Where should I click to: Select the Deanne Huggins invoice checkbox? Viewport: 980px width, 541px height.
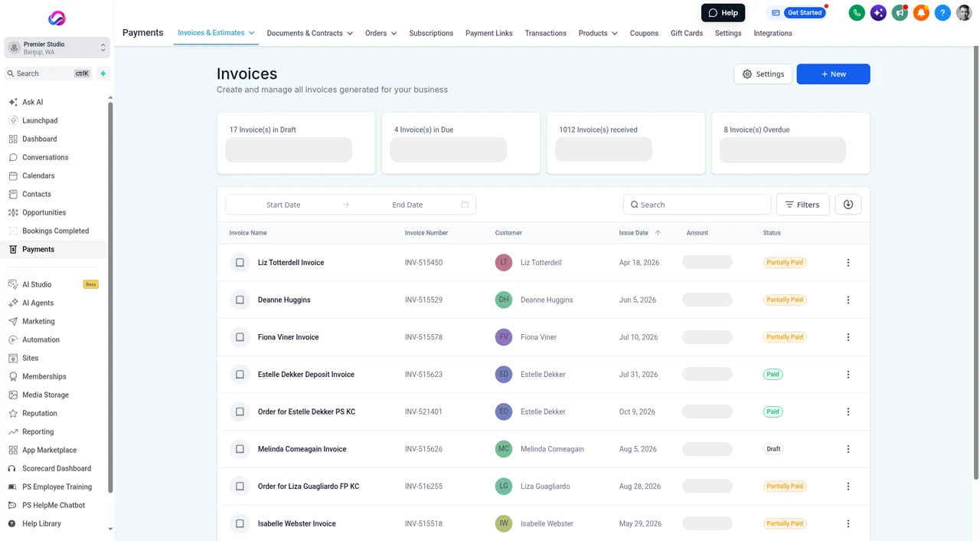pos(240,300)
